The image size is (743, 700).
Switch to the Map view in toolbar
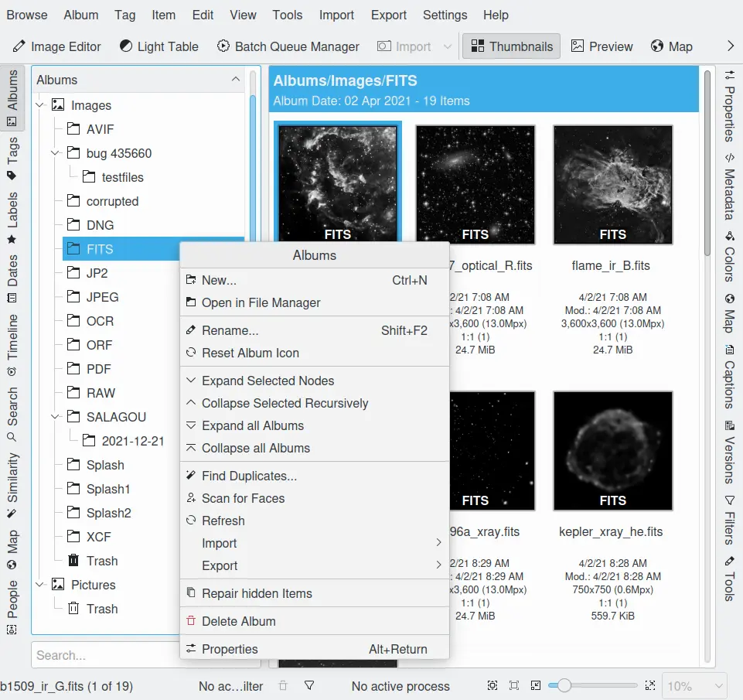click(x=671, y=46)
